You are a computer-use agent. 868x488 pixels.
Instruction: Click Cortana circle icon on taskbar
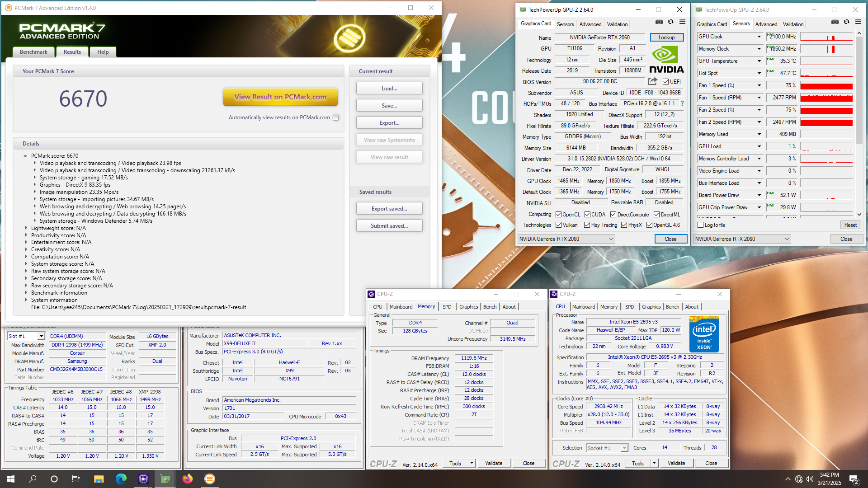coord(54,479)
